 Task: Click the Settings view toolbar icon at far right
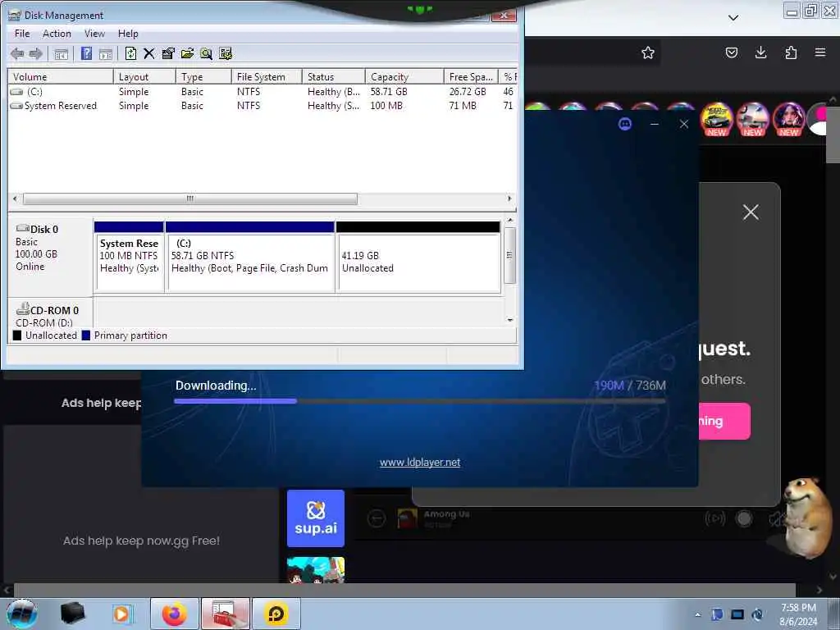(x=226, y=53)
